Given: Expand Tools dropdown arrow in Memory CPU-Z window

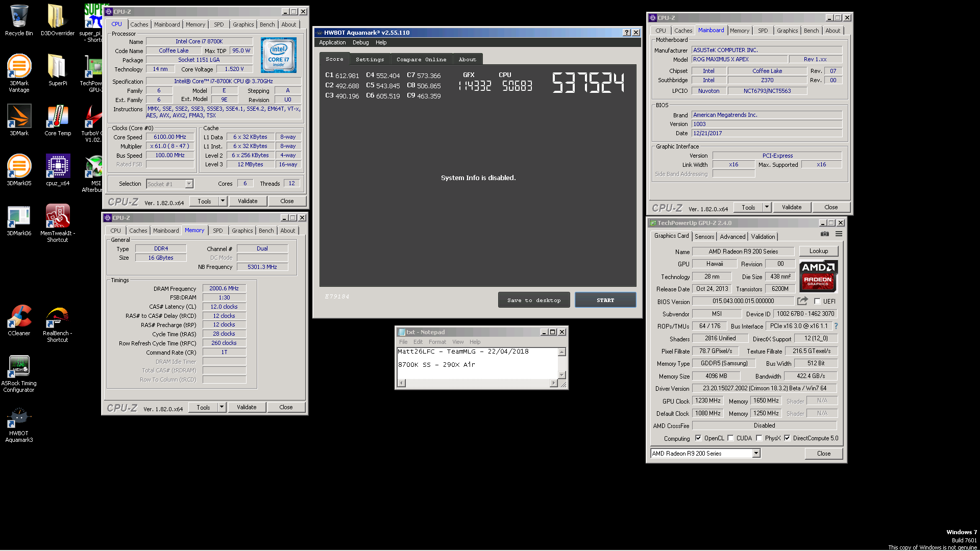Looking at the screenshot, I should [222, 407].
